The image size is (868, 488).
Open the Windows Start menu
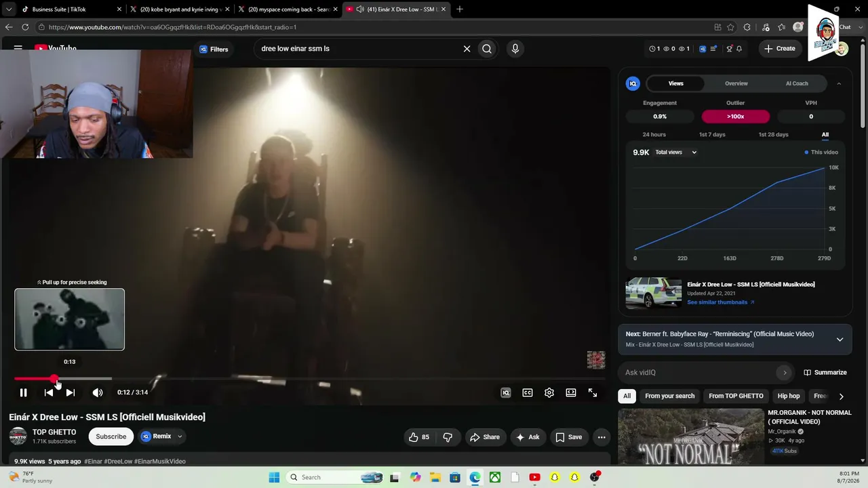pyautogui.click(x=274, y=477)
